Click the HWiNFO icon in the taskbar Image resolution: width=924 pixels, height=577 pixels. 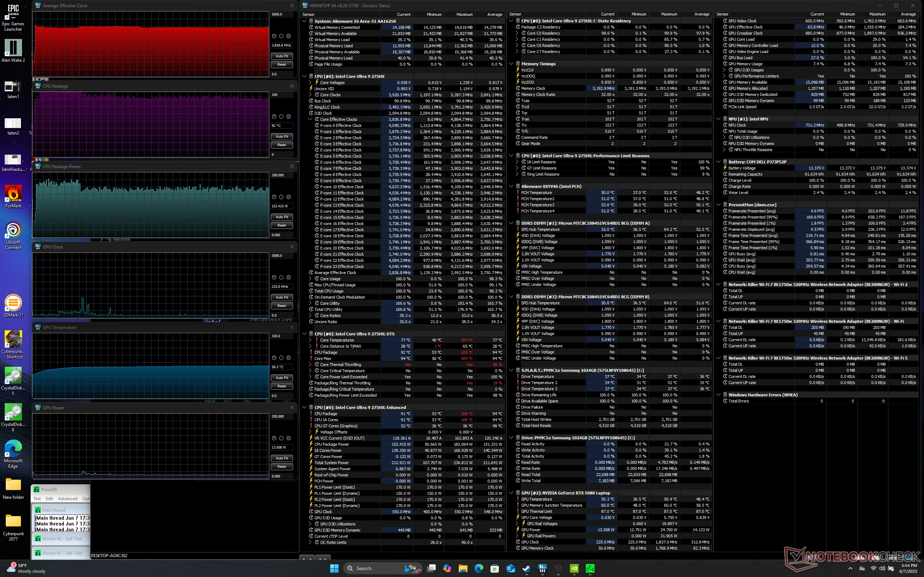click(542, 568)
